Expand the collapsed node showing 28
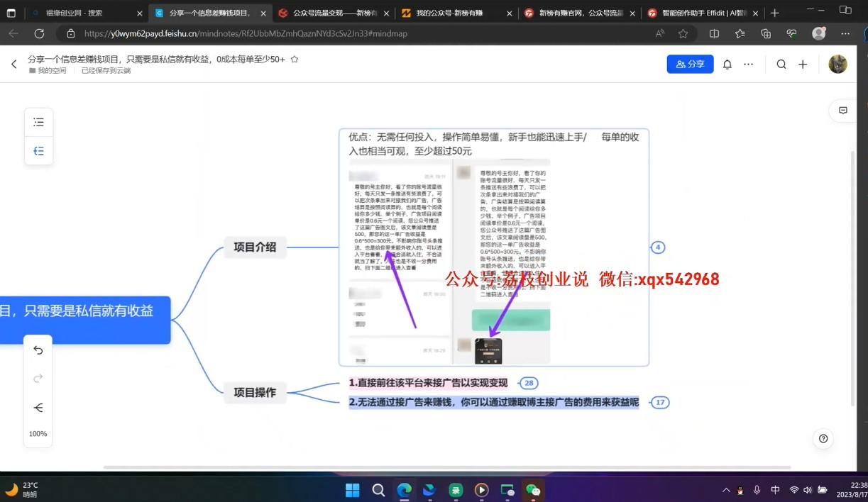This screenshot has width=868, height=502. [529, 384]
